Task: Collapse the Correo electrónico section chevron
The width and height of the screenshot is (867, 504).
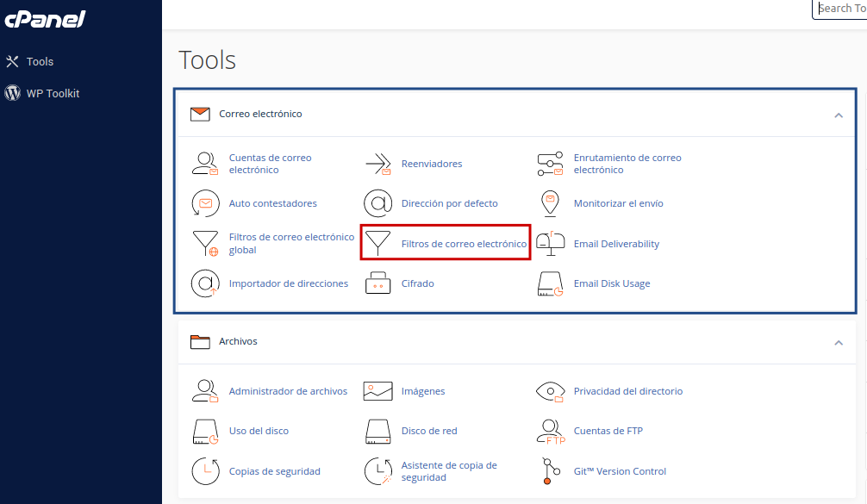Action: pos(838,115)
